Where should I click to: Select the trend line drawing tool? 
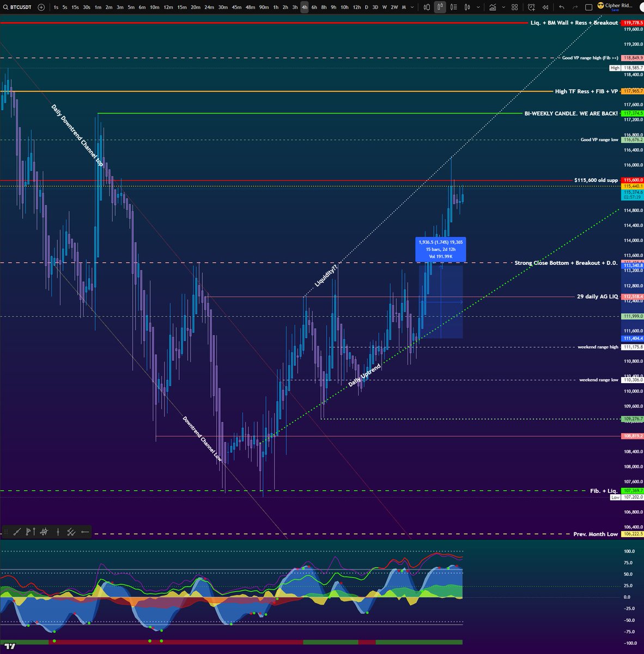click(17, 532)
